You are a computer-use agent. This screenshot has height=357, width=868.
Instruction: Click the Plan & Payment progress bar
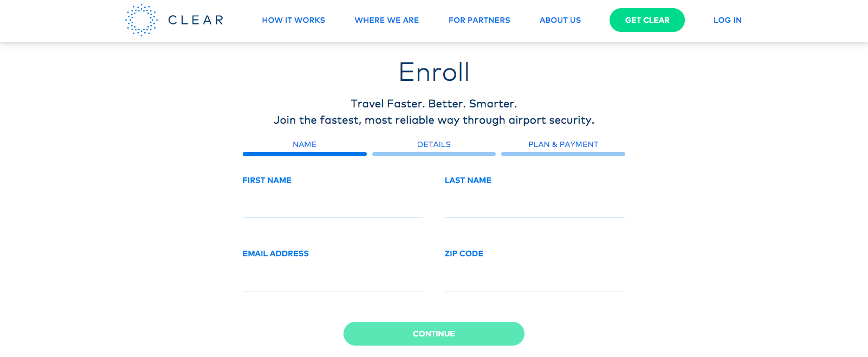coord(563,154)
